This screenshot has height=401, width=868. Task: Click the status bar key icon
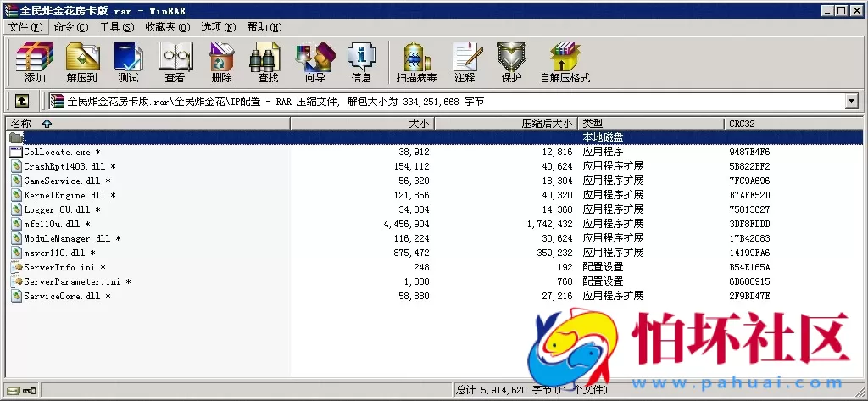[30, 391]
